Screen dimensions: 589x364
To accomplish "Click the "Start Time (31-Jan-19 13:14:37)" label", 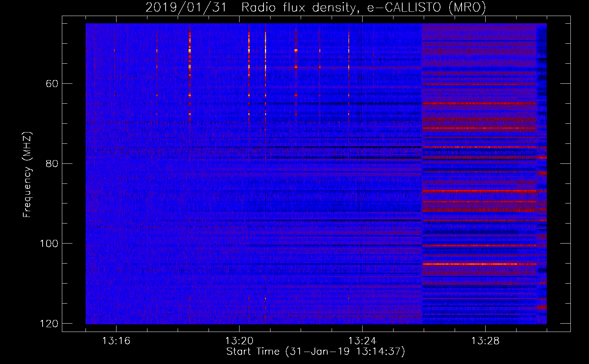I will (316, 352).
